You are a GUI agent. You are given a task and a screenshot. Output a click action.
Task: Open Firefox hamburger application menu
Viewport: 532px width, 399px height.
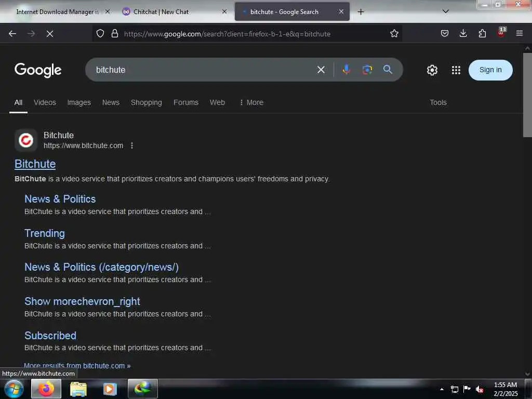coord(520,33)
